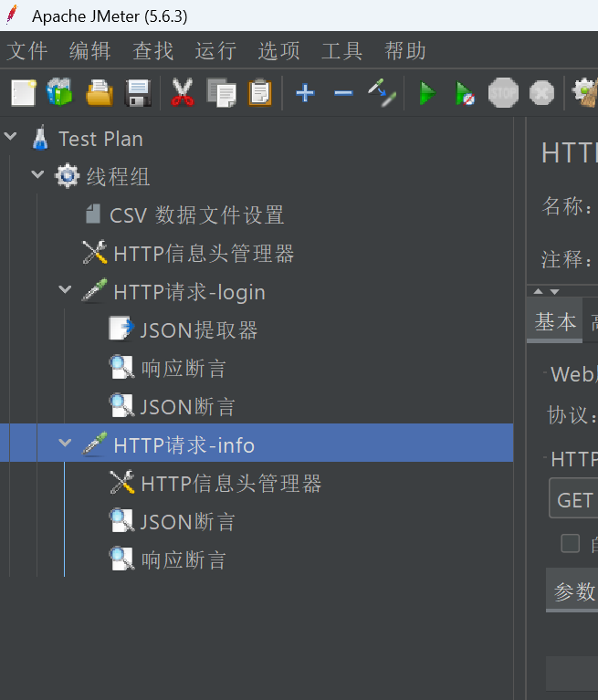Click the down triangle above 基本 tab
The width and height of the screenshot is (598, 700).
point(555,291)
